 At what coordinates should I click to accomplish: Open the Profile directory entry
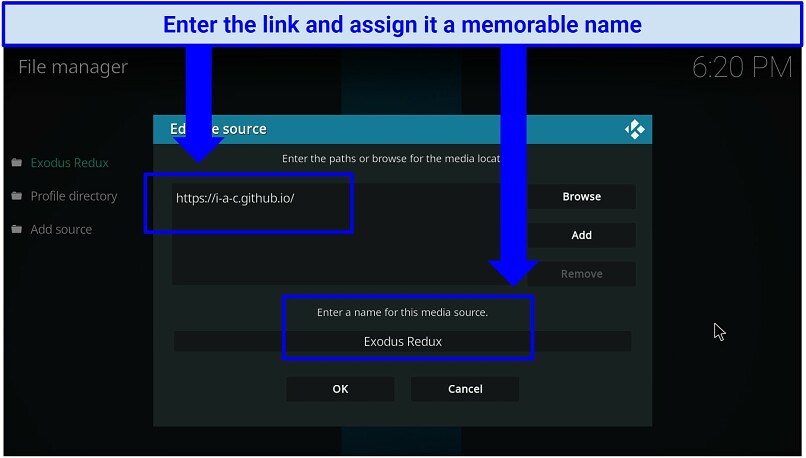click(73, 196)
